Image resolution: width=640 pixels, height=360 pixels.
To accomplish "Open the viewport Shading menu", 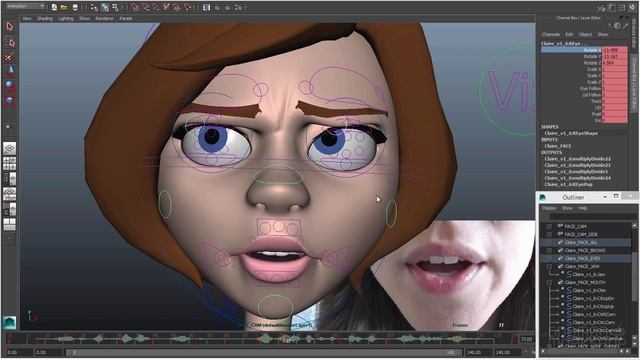I will click(45, 18).
